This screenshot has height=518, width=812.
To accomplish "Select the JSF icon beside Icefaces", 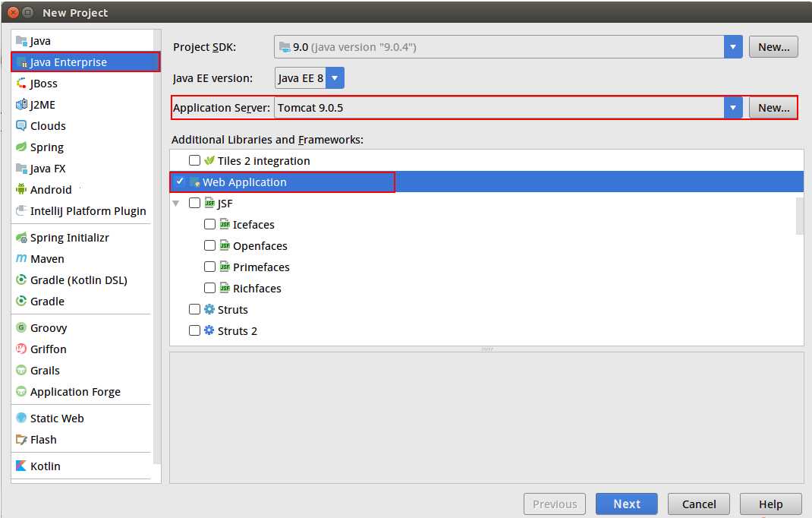I will pos(225,224).
